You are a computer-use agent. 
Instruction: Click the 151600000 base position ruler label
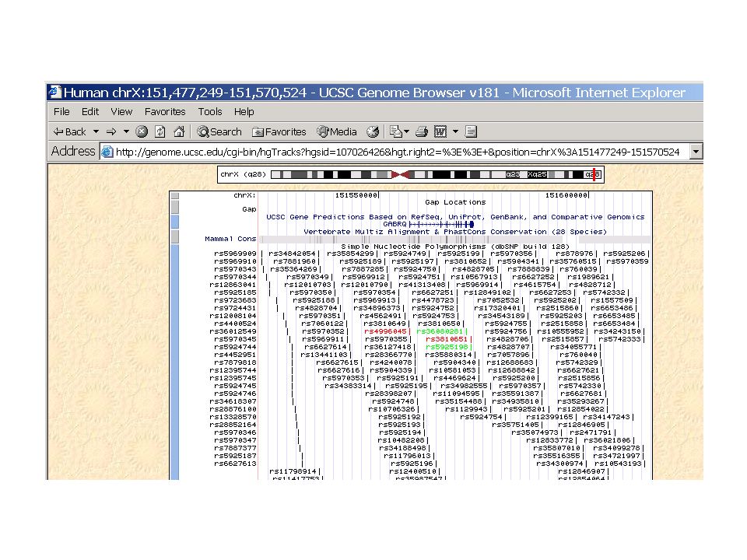coord(566,195)
